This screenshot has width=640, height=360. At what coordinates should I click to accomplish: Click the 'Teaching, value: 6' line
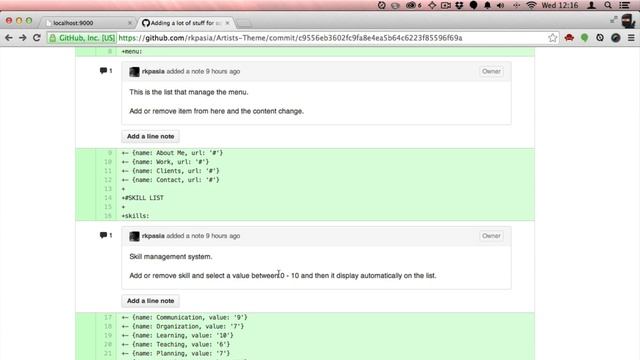pyautogui.click(x=176, y=344)
